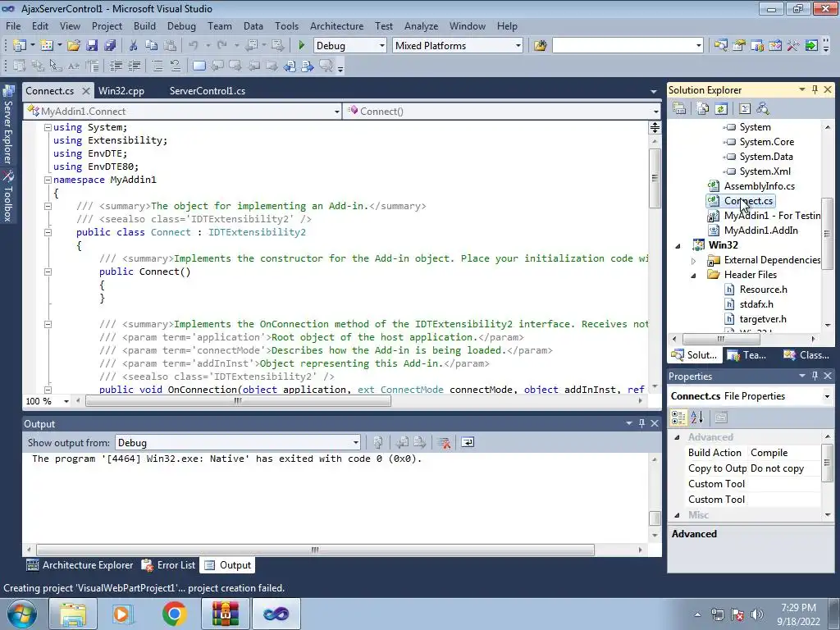This screenshot has width=840, height=630.
Task: Click the code editor horizontal scrollbar
Action: coord(239,401)
